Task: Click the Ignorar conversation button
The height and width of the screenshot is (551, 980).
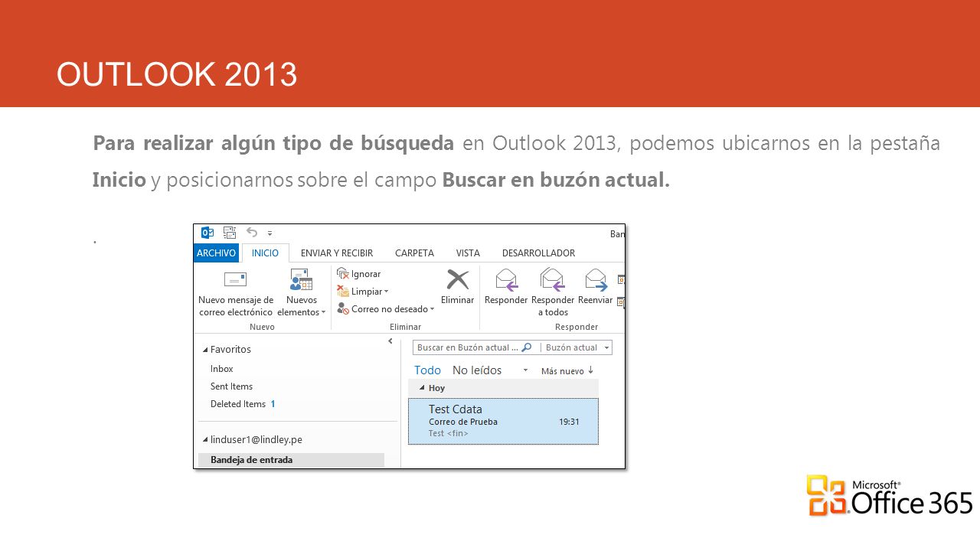Action: pyautogui.click(x=358, y=274)
